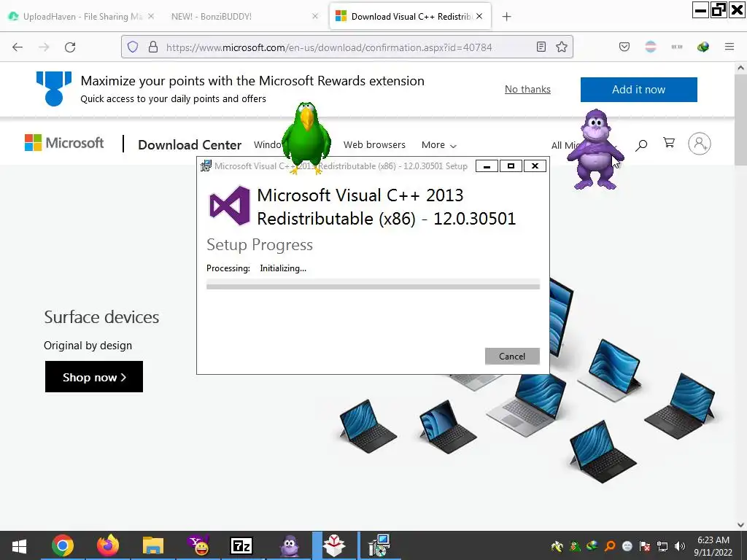Dismiss rewards banner with No thanks

pyautogui.click(x=527, y=89)
